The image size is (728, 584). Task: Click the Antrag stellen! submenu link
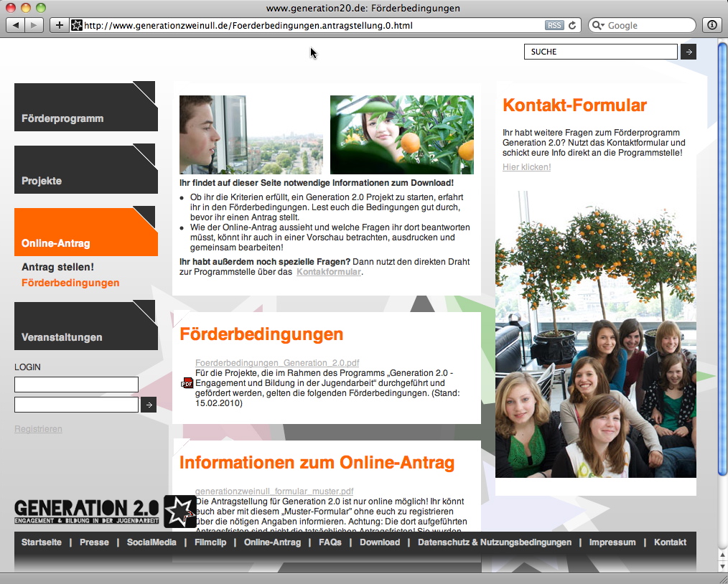pos(57,267)
